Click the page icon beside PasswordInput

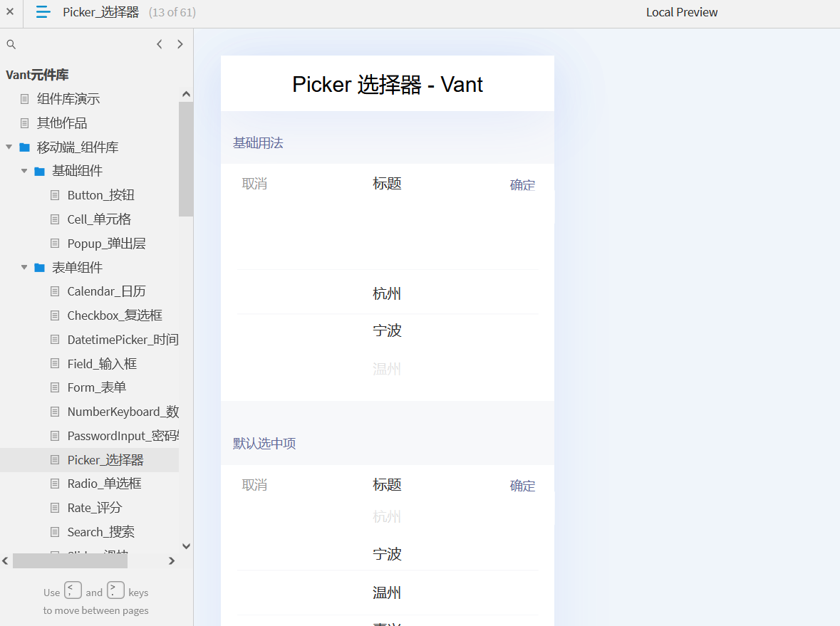coord(55,436)
